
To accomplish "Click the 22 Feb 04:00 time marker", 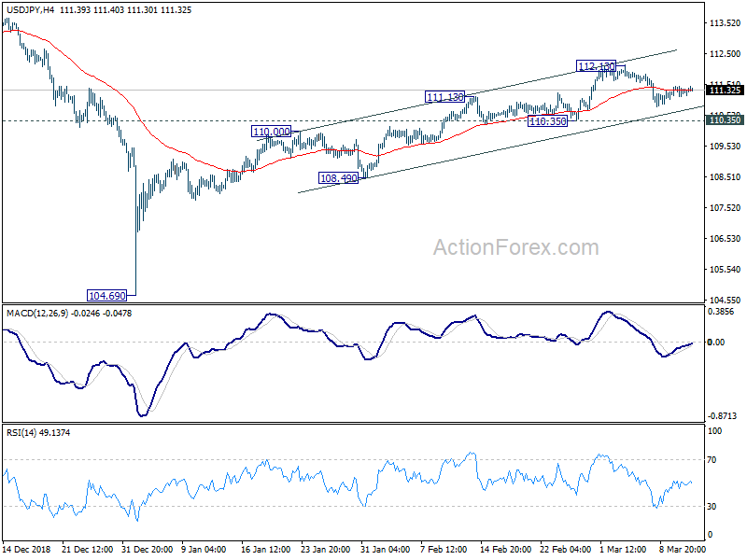I will pyautogui.click(x=565, y=549).
